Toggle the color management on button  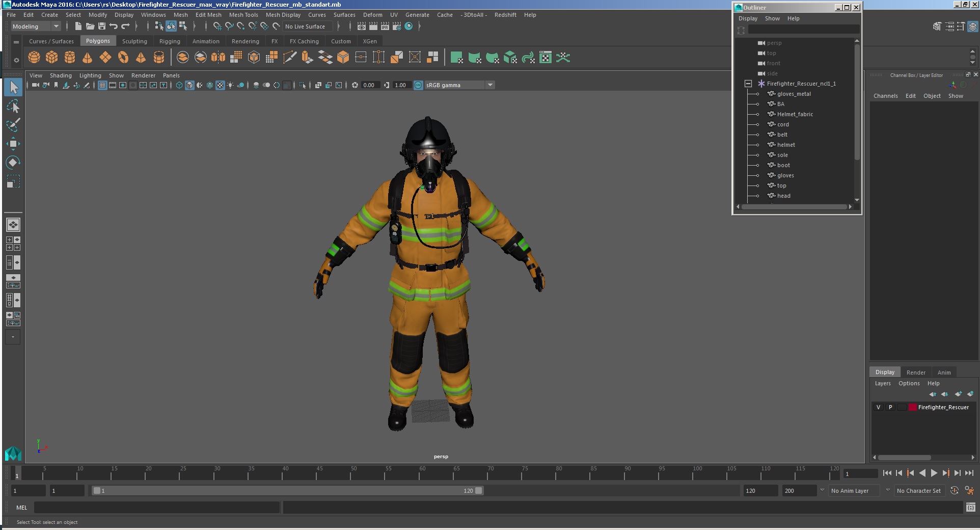[418, 85]
